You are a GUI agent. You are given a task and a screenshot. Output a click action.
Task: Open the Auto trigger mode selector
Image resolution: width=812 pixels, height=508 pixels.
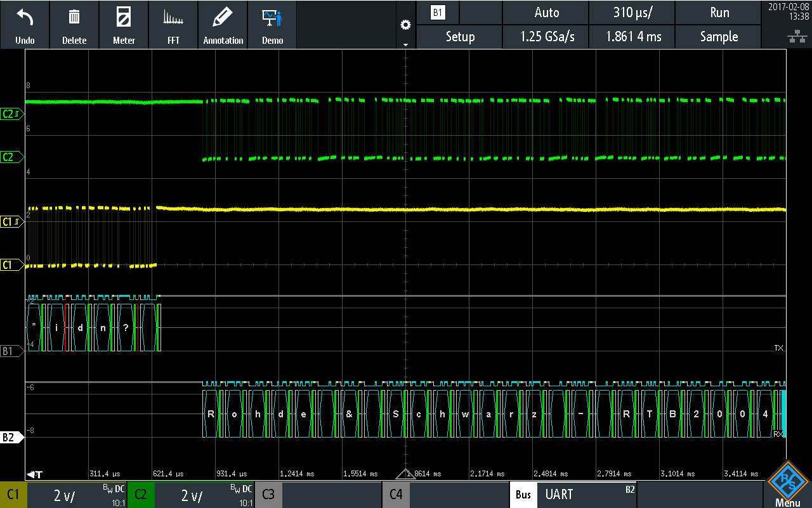[546, 12]
